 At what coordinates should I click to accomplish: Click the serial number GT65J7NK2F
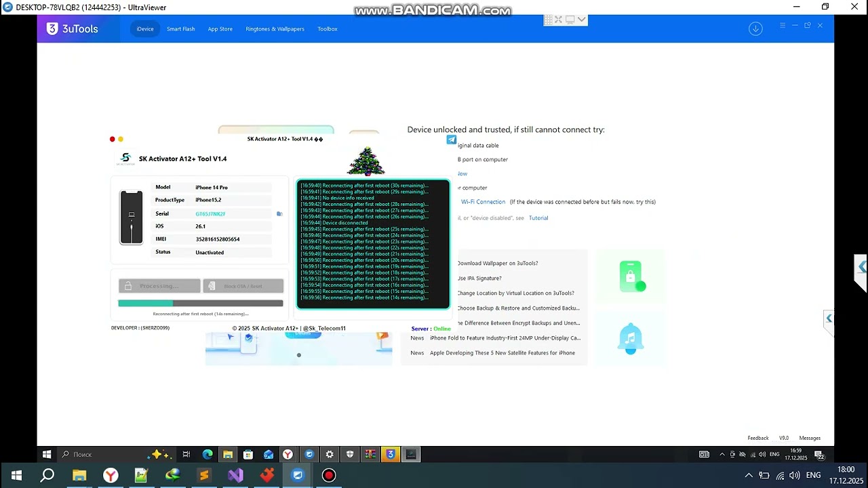click(211, 213)
